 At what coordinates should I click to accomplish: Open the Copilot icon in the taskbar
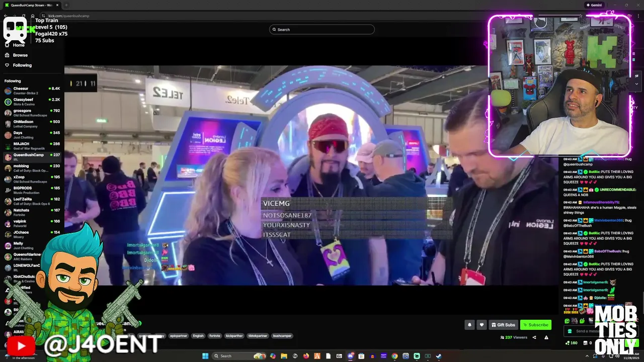273,356
